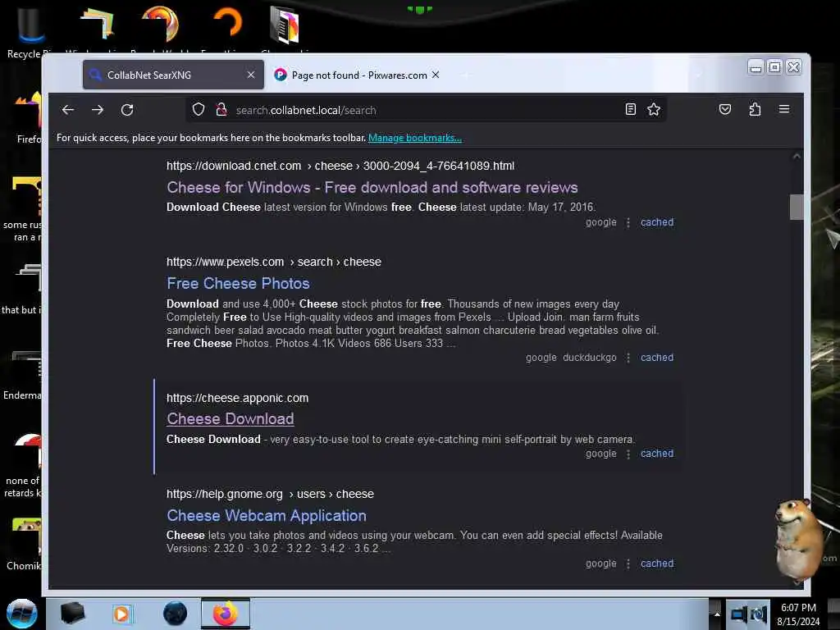Expand options dots for cnet result
Viewport: 840px width, 630px height.
coord(628,222)
